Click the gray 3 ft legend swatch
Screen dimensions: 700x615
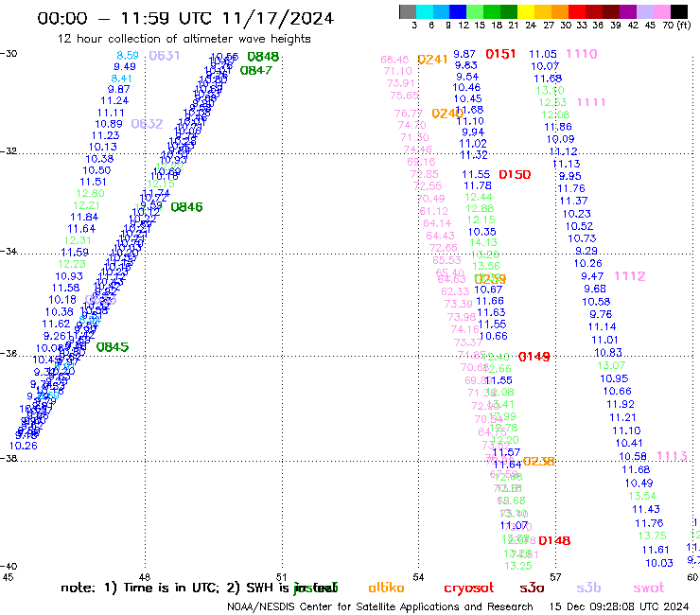click(x=408, y=11)
